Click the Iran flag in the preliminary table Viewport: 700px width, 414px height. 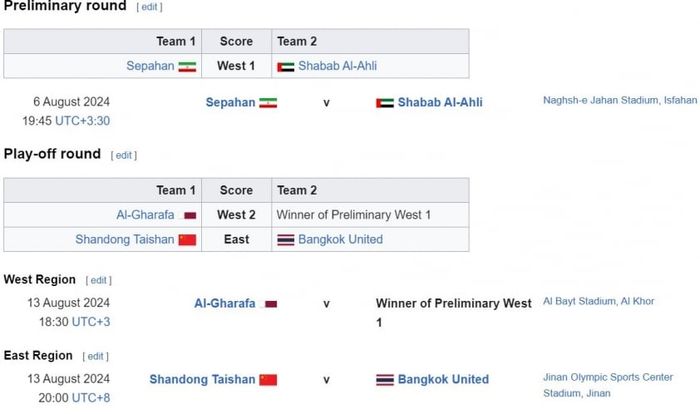click(187, 67)
